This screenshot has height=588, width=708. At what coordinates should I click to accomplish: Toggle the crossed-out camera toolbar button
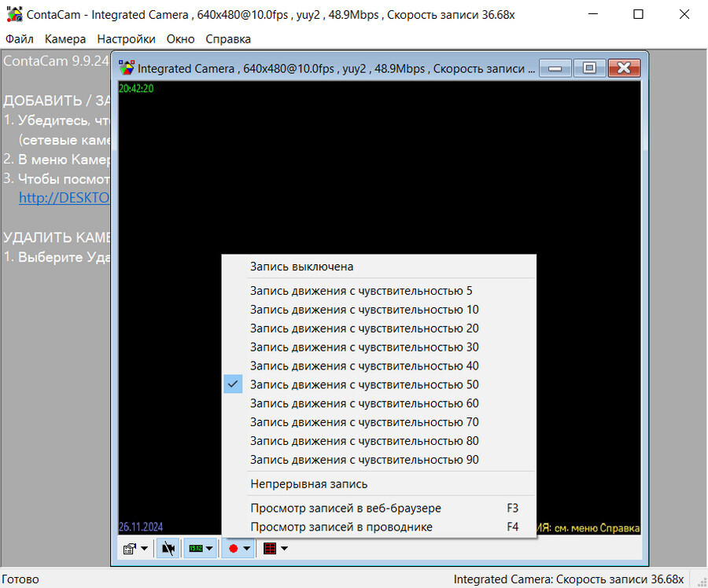coord(168,548)
